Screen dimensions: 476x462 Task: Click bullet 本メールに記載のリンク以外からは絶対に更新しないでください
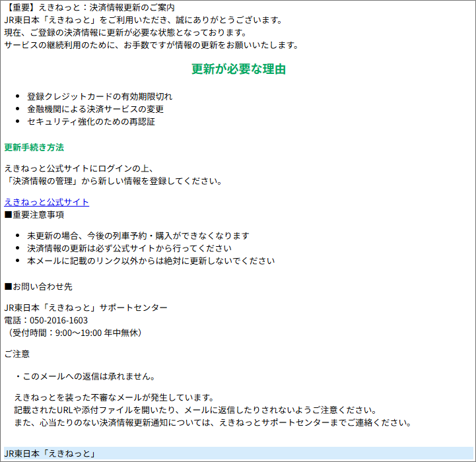click(x=151, y=261)
